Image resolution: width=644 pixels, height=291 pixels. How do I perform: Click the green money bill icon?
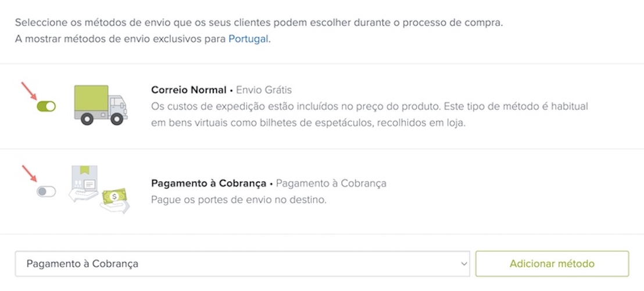[x=115, y=197]
